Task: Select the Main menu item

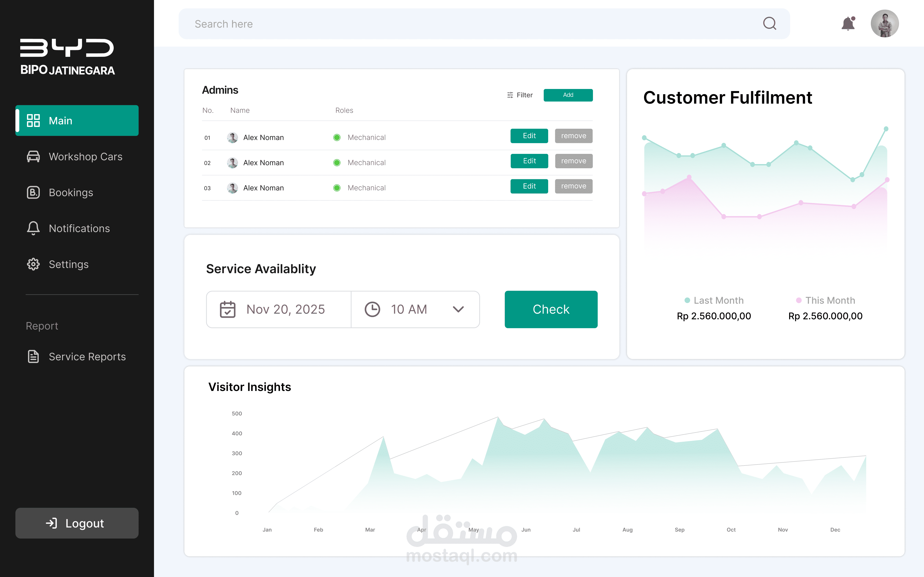Action: [77, 121]
